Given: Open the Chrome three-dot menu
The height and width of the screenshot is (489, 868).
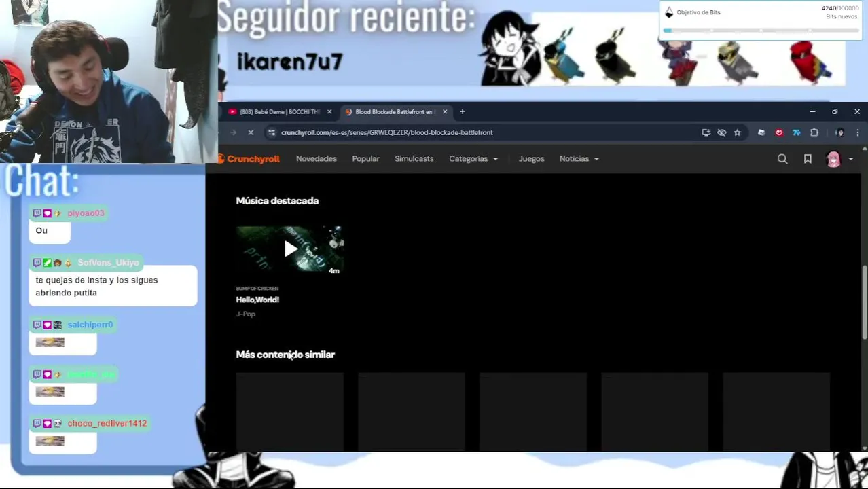Looking at the screenshot, I should coord(858,132).
